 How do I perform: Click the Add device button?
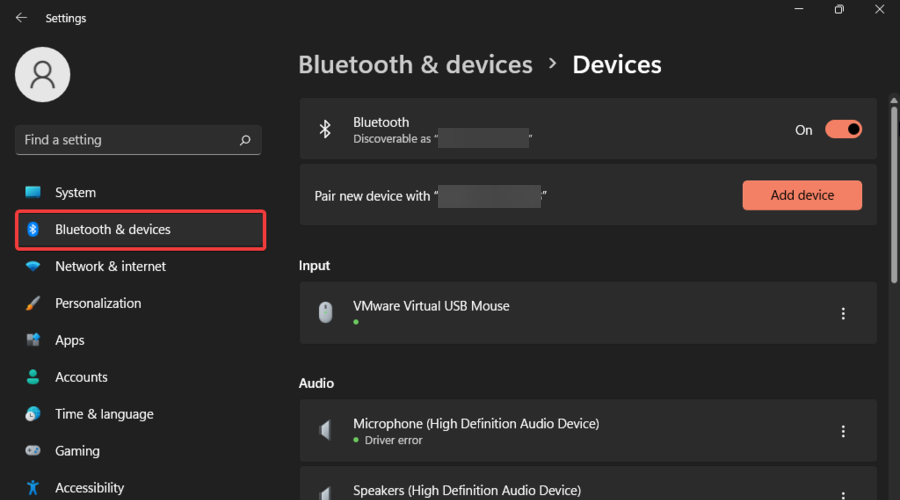pos(802,195)
